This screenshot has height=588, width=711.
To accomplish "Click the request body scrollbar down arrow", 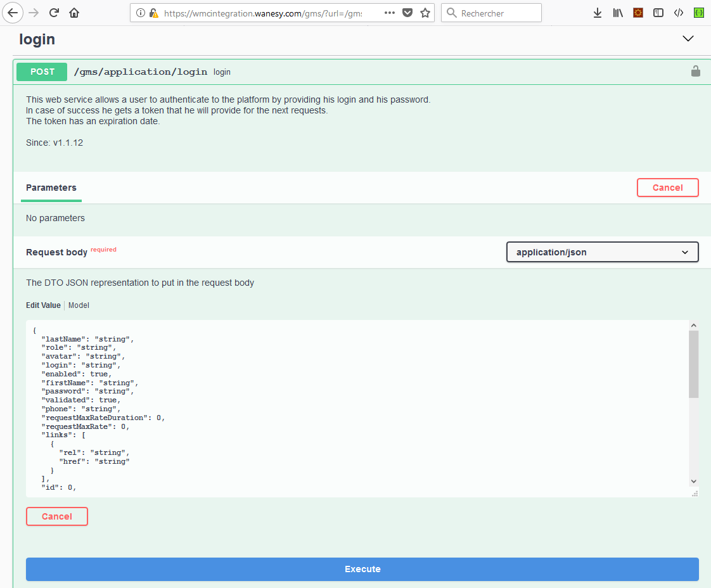I will coord(693,482).
